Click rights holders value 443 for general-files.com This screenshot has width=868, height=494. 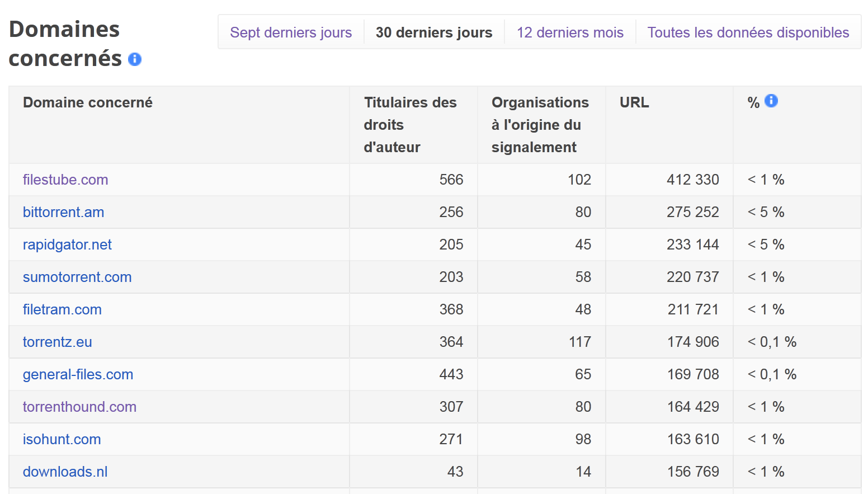click(451, 374)
